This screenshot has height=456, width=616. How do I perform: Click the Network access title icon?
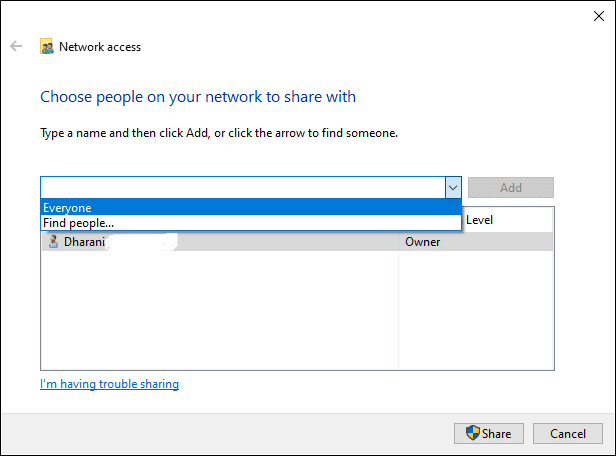(x=47, y=46)
